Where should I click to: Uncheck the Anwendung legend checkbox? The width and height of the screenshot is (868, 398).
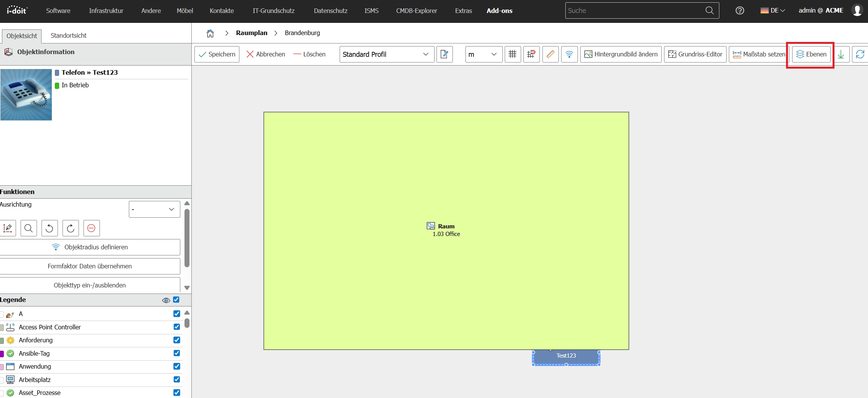[177, 366]
